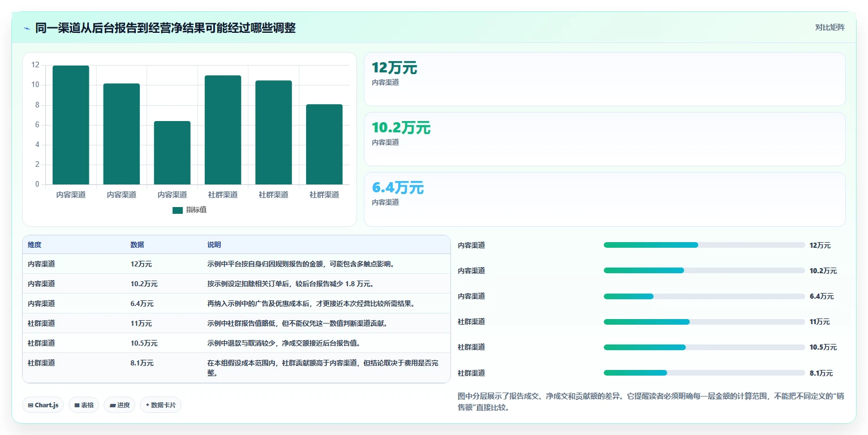The width and height of the screenshot is (868, 435).
Task: Click the description starting 示例中平台按自身归因规则
Action: pos(300,264)
